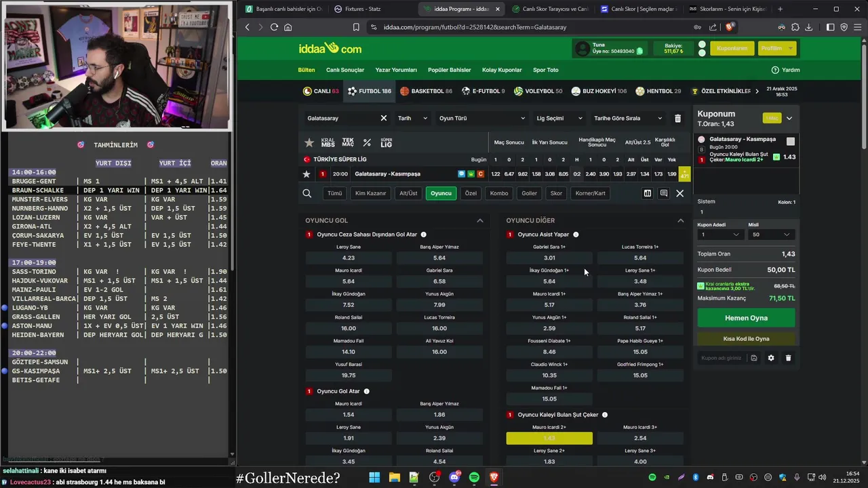Select the Canlı 63 live tab

click(x=321, y=91)
